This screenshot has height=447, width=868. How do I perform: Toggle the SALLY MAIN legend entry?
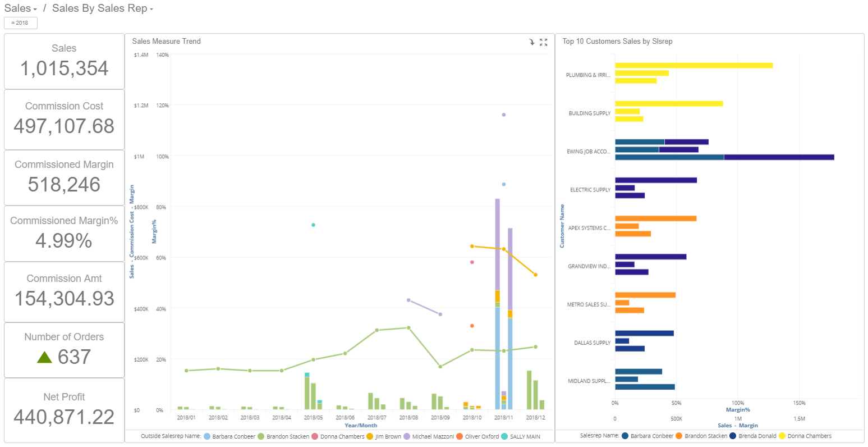tap(525, 436)
